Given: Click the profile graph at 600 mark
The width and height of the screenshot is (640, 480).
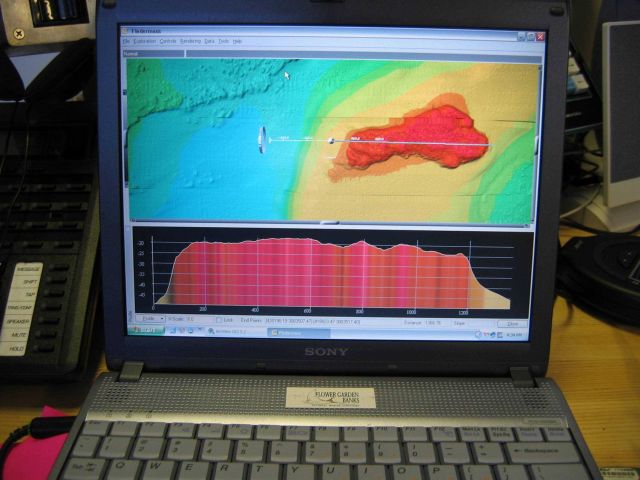Looking at the screenshot, I should (x=309, y=273).
